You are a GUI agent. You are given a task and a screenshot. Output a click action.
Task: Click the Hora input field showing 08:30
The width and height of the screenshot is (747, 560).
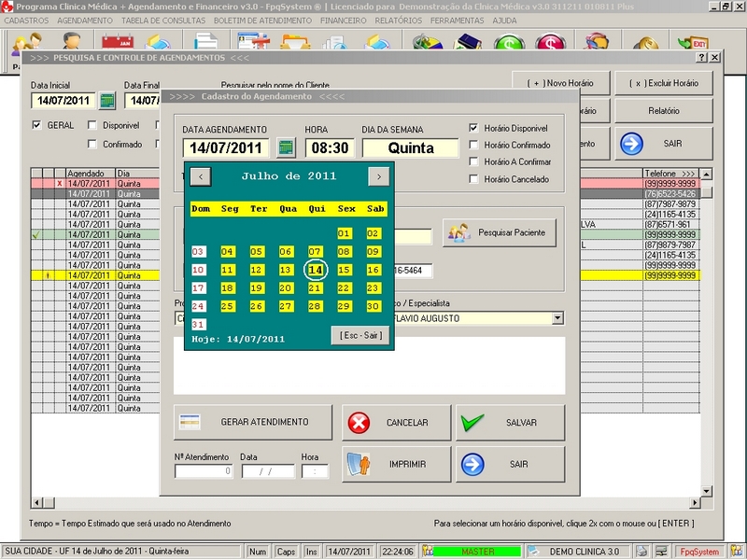[x=329, y=148]
